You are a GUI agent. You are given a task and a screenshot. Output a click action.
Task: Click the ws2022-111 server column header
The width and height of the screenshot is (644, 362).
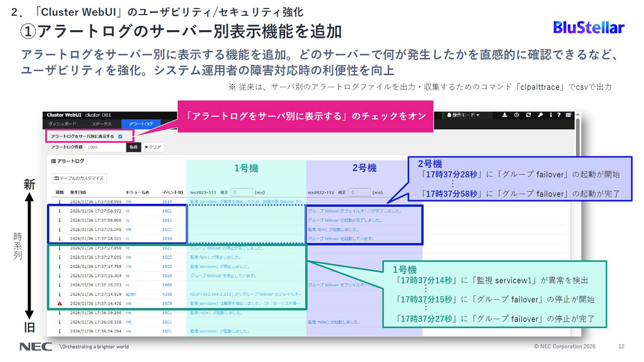(203, 192)
